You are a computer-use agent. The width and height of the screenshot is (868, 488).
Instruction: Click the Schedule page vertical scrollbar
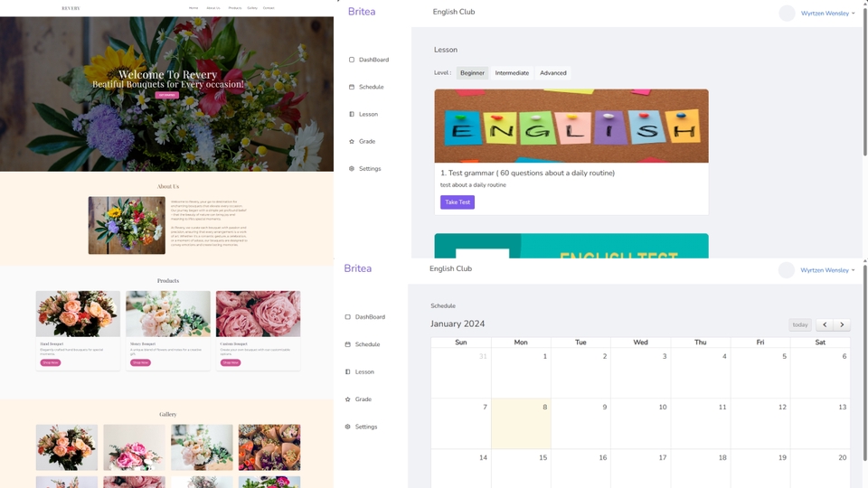[x=864, y=362]
